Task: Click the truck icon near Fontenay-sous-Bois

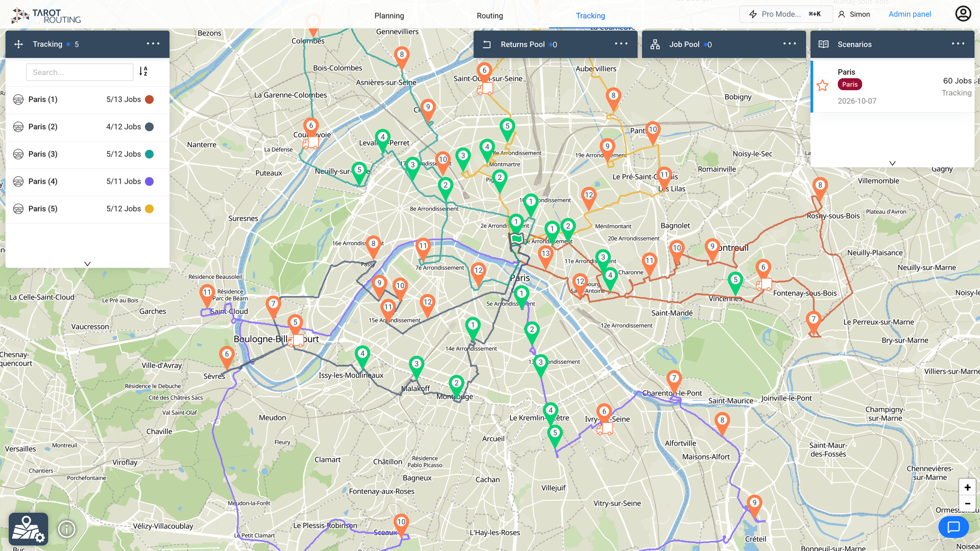Action: (764, 284)
